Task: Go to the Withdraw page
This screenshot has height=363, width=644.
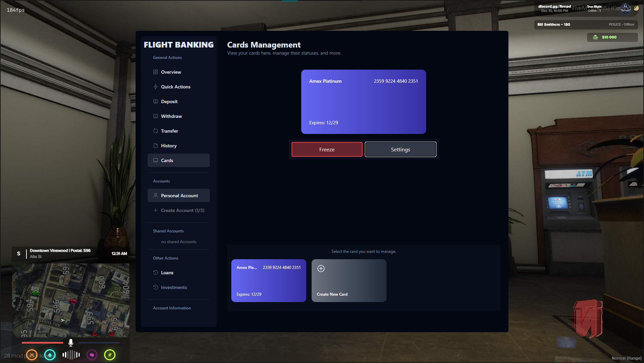Action: [x=171, y=116]
